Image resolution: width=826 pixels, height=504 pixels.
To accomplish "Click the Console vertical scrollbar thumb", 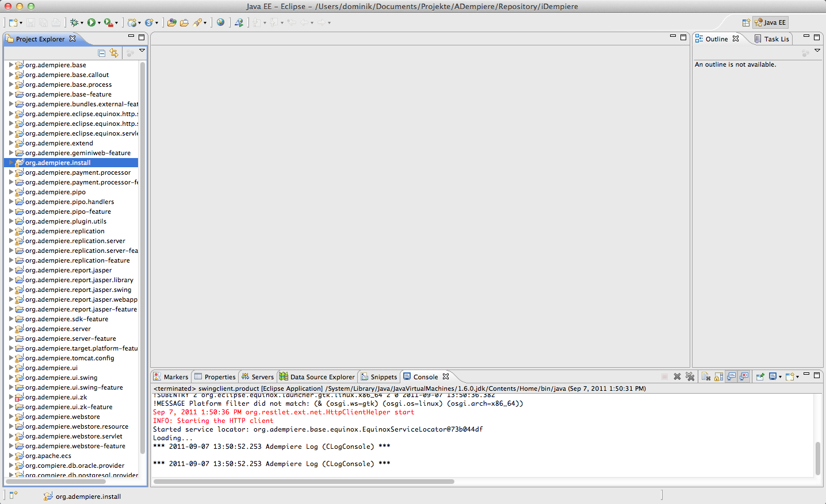I will click(x=817, y=457).
